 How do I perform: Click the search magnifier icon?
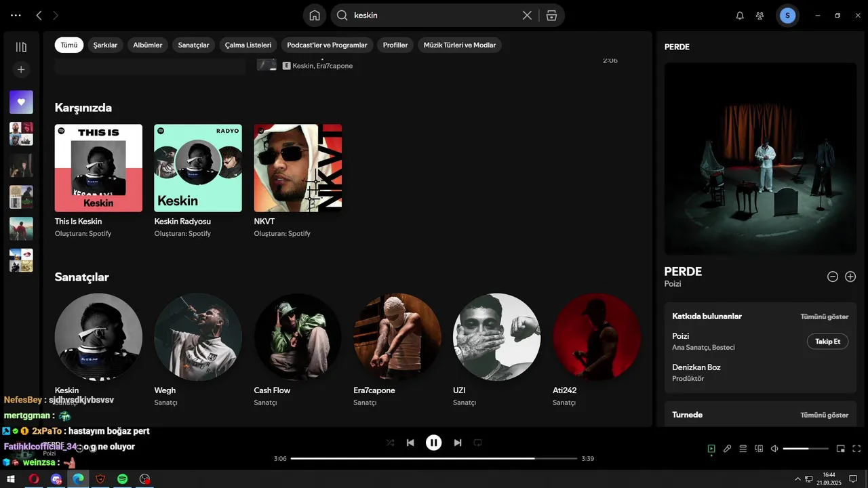pos(342,15)
